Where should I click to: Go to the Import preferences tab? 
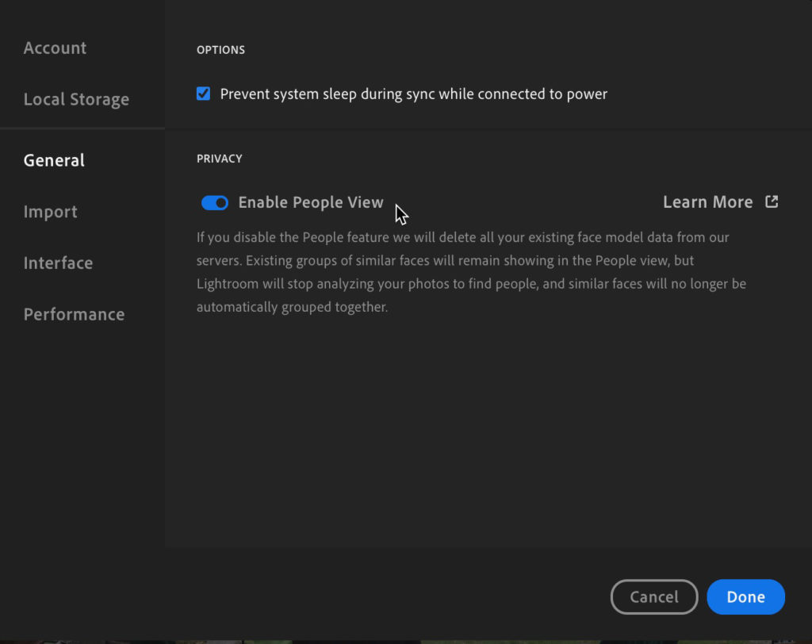point(50,212)
